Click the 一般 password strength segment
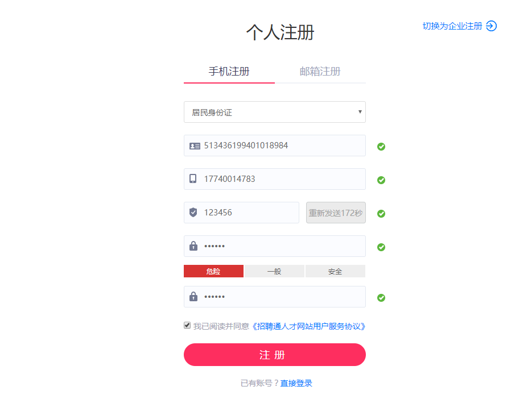 point(274,272)
